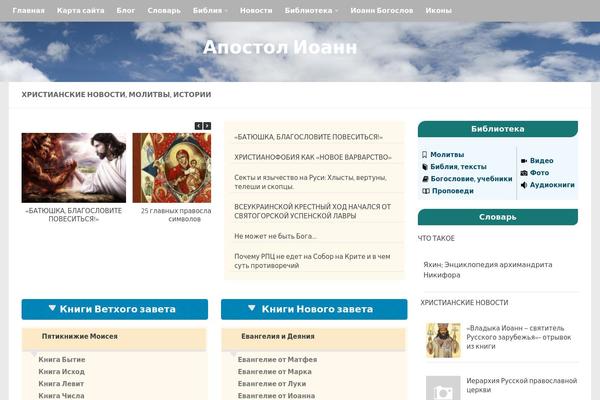The width and height of the screenshot is (600, 400).
Task: Open Книга Числа
Action: pos(61,396)
